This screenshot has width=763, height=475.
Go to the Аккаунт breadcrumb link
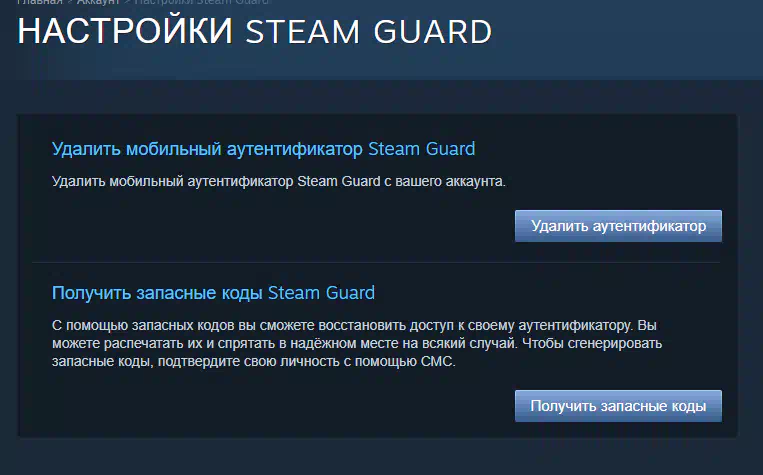(98, 2)
